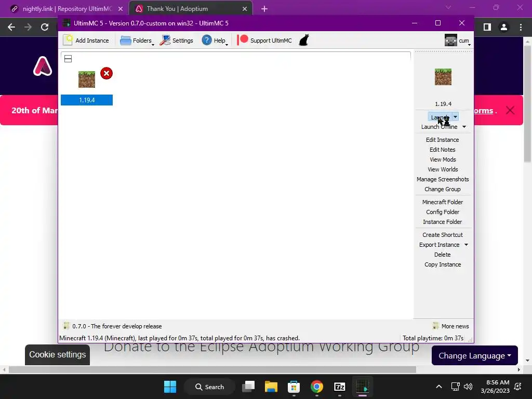Open the 0.7.0 forever develop release news
The height and width of the screenshot is (399, 532).
point(117,326)
